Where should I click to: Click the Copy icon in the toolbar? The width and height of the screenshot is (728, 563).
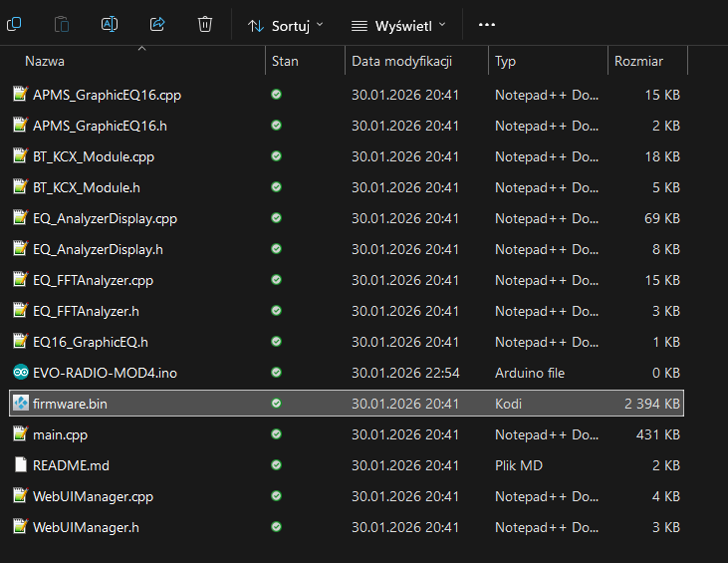point(14,23)
